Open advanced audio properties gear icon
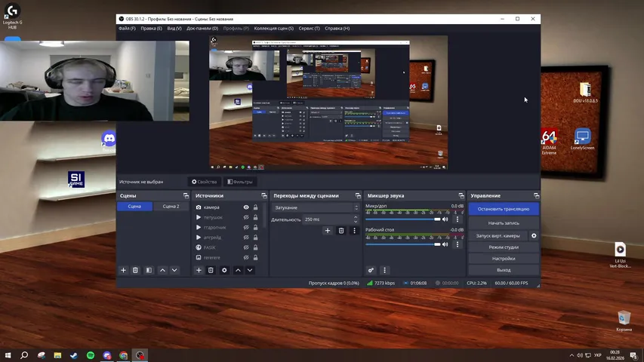The image size is (644, 362). pyautogui.click(x=371, y=270)
